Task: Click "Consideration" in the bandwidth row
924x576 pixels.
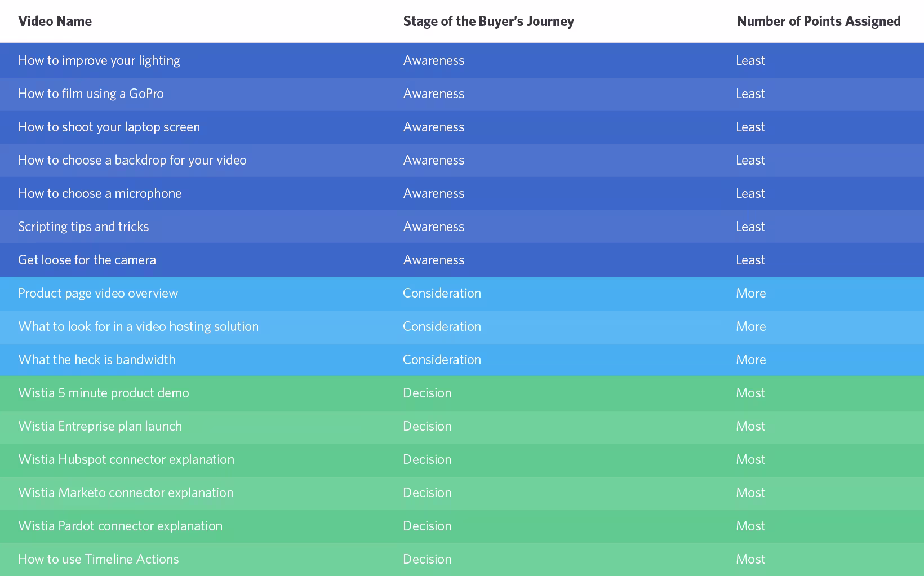Action: pos(442,360)
